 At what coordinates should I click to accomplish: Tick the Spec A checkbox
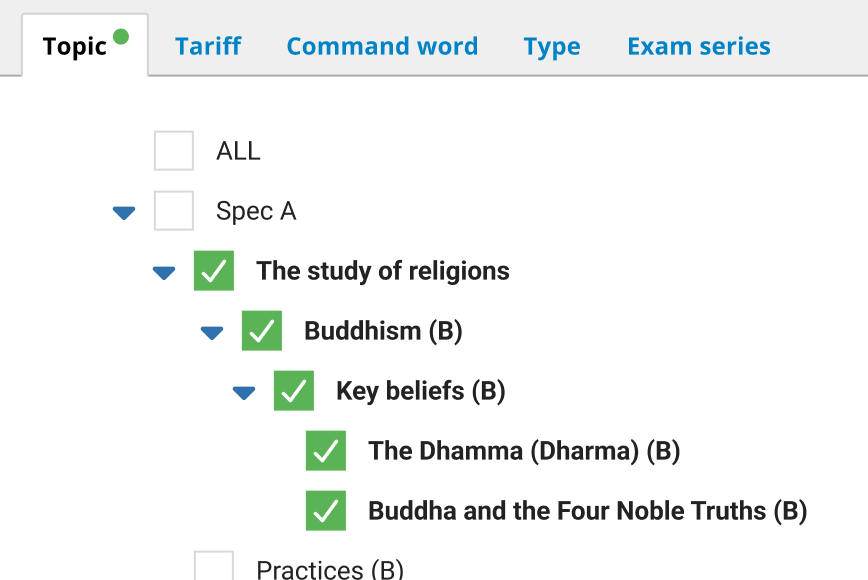point(174,211)
